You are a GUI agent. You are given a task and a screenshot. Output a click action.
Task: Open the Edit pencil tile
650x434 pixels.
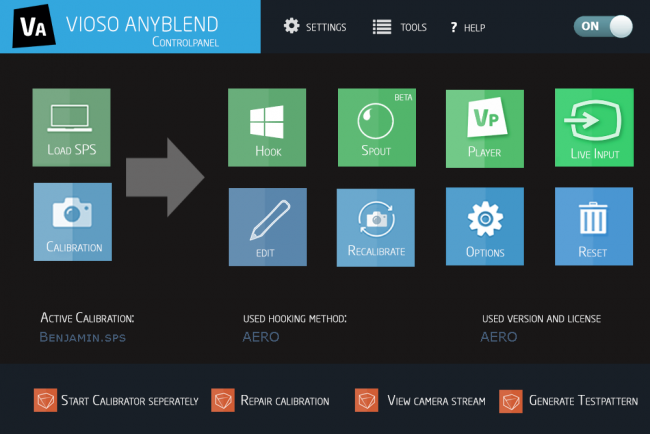pos(268,227)
